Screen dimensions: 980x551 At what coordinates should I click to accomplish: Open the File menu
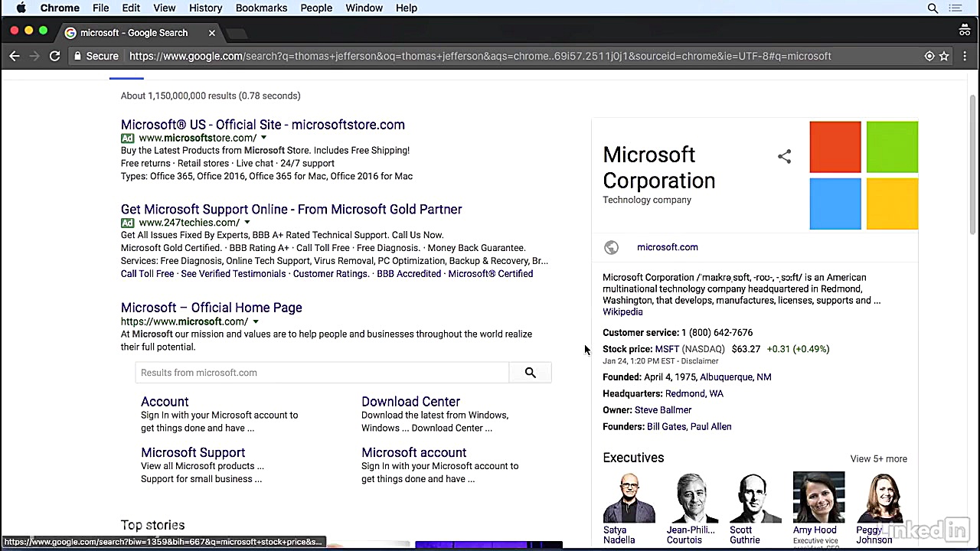101,8
